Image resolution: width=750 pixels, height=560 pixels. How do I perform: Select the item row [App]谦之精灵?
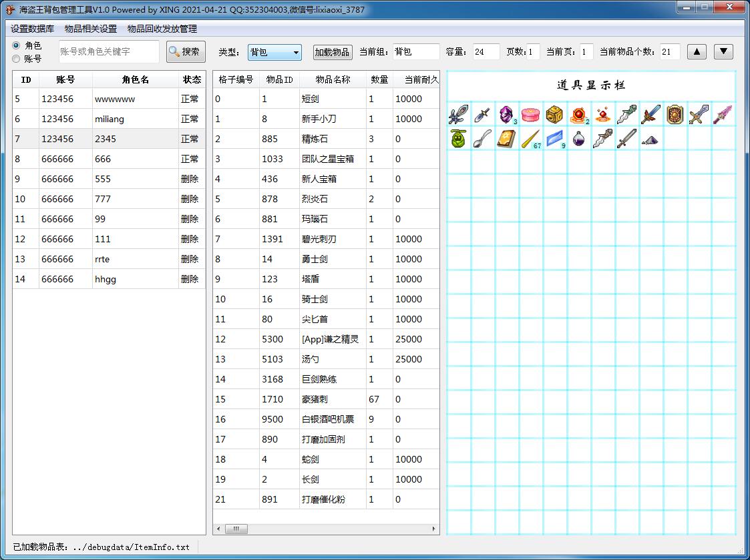pos(326,339)
